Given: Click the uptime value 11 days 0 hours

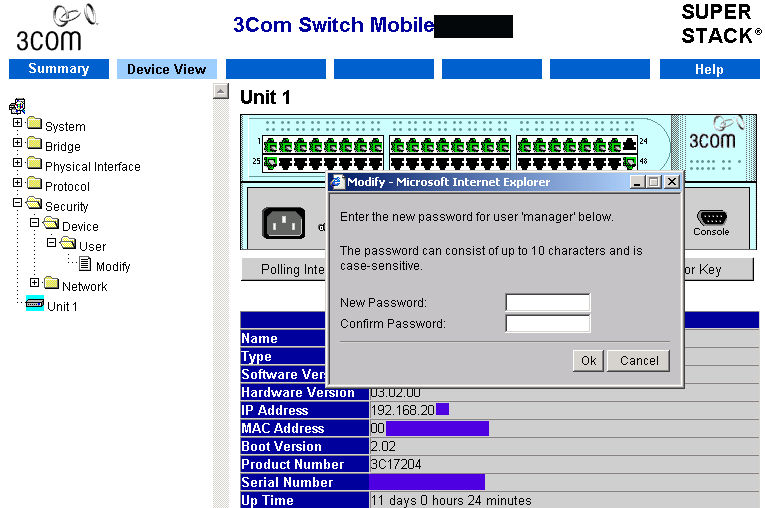Looking at the screenshot, I should click(x=451, y=500).
